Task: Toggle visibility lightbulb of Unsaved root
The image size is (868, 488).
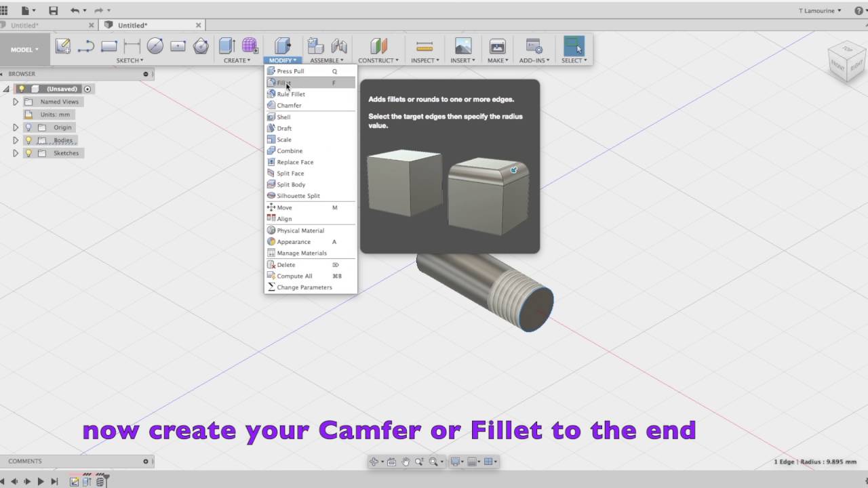Action: [x=22, y=89]
